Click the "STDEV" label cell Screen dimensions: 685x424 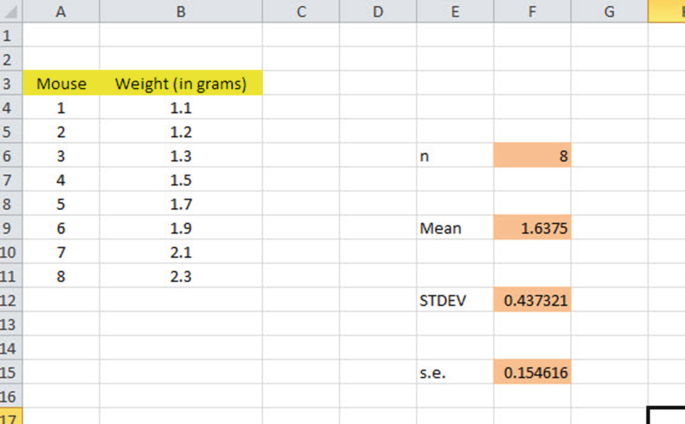click(x=454, y=300)
